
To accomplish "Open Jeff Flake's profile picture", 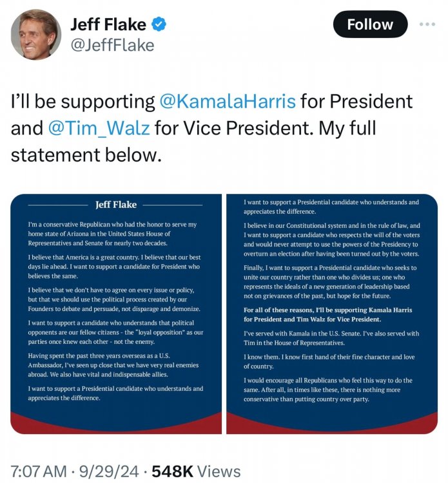I will click(35, 34).
